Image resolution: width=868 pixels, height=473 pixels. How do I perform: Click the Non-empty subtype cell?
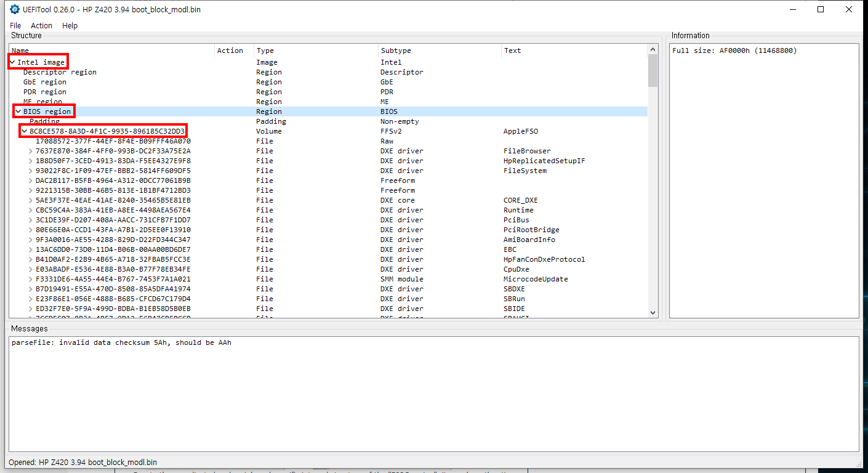[x=400, y=121]
